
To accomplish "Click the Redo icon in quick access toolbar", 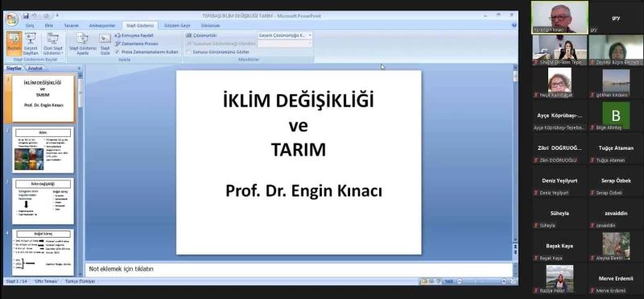I will click(x=47, y=16).
